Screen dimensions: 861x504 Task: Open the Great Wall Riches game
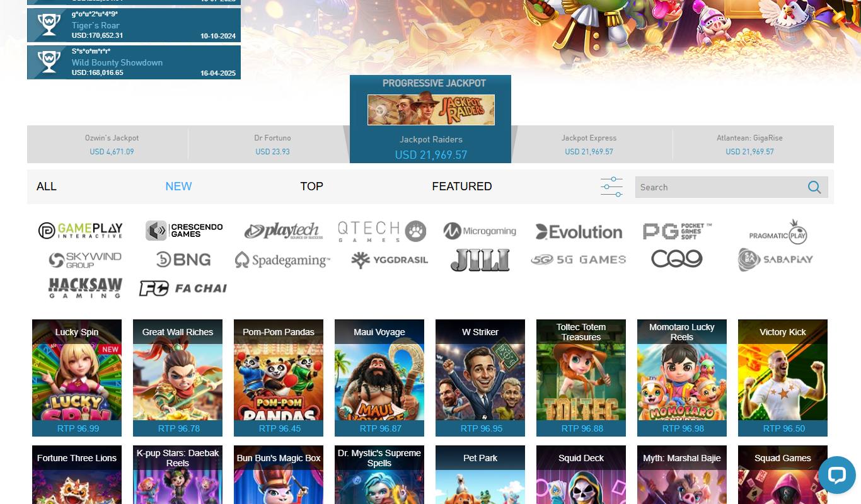coord(178,378)
